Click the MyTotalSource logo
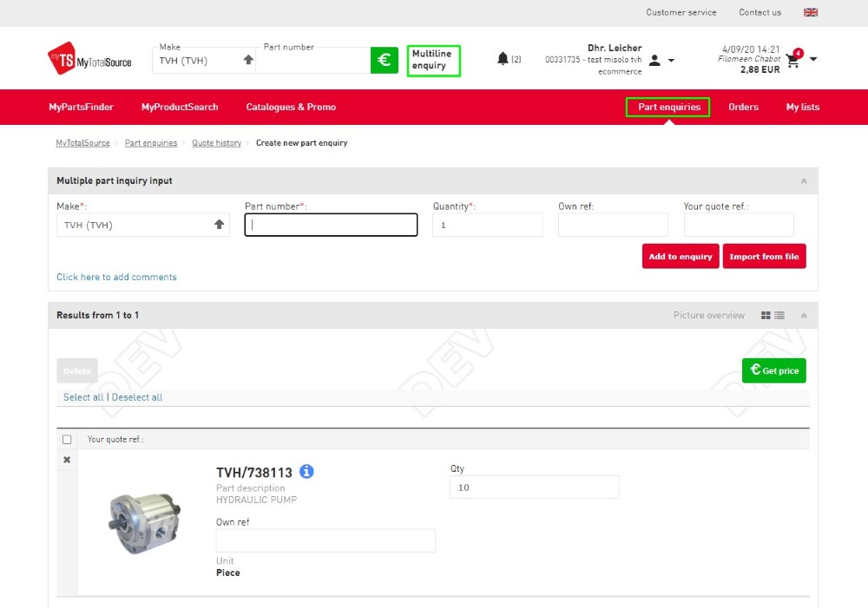This screenshot has width=868, height=608. (x=89, y=59)
